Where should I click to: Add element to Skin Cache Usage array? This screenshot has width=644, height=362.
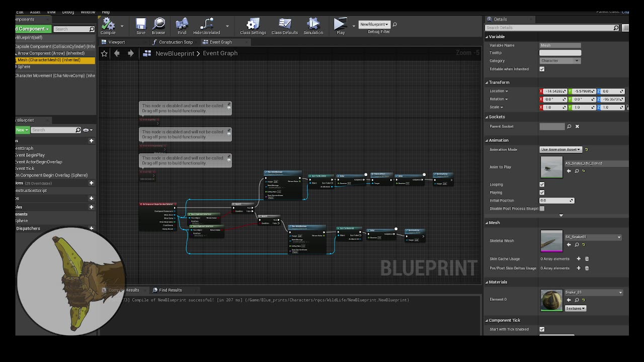[579, 259]
